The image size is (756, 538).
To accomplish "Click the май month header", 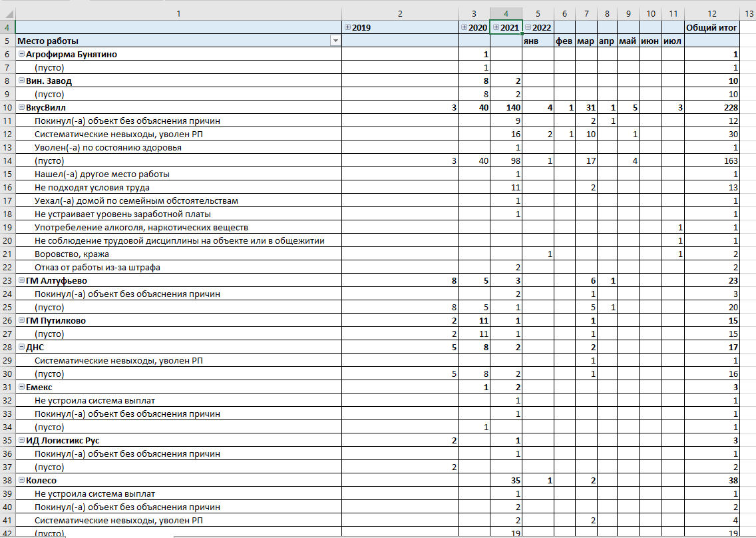I will [628, 41].
